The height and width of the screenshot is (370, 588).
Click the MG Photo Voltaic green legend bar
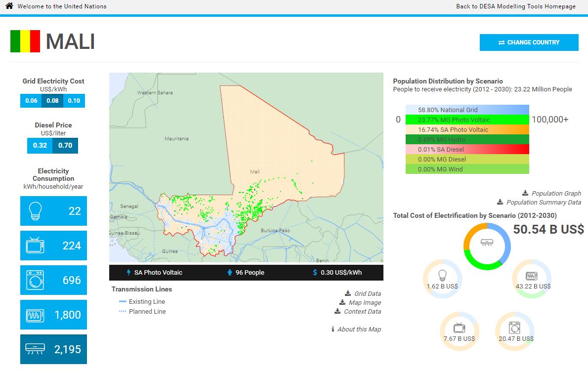[x=467, y=120]
